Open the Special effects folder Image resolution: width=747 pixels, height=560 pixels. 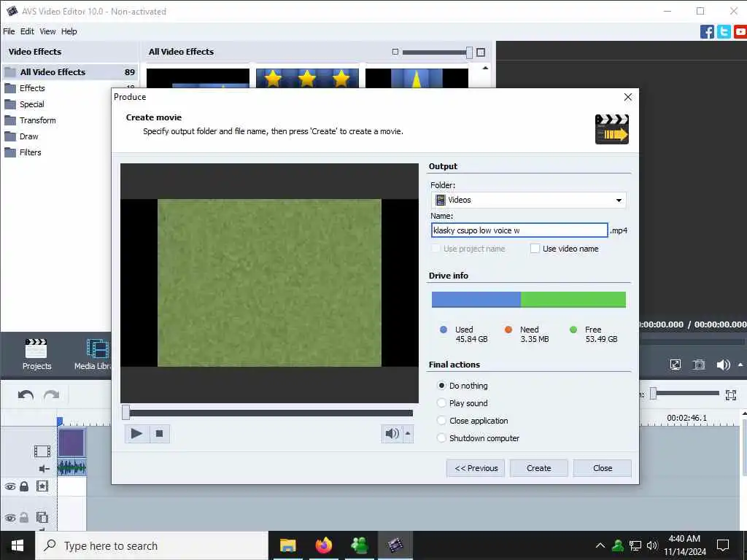[31, 104]
